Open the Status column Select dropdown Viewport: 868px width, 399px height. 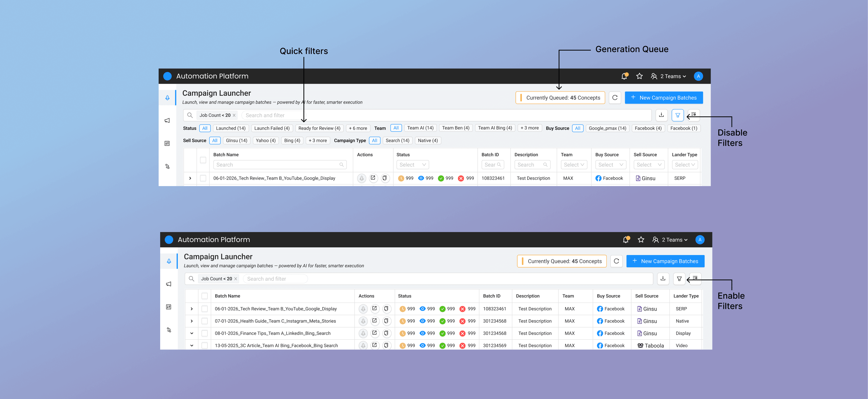pyautogui.click(x=413, y=165)
